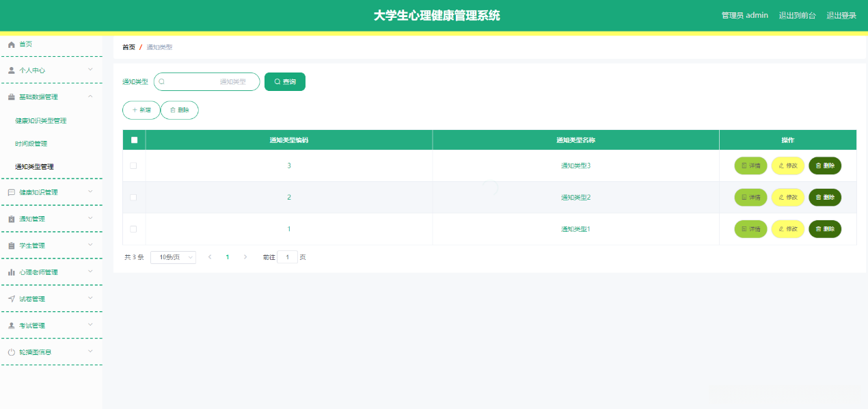Viewport: 868px width, 409px height.
Task: Click the 通知类型编码 column header
Action: (x=289, y=140)
